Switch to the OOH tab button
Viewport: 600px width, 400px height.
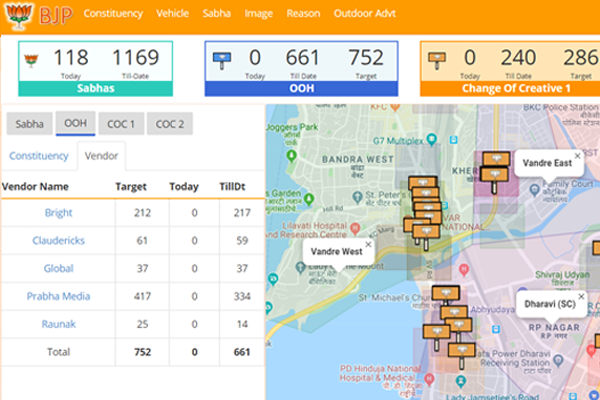click(x=75, y=123)
